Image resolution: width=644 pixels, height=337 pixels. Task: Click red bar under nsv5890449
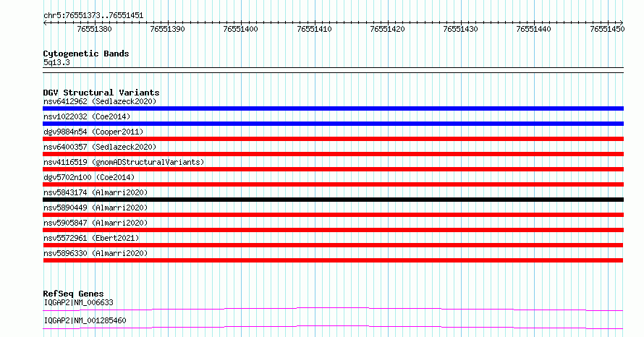333,215
